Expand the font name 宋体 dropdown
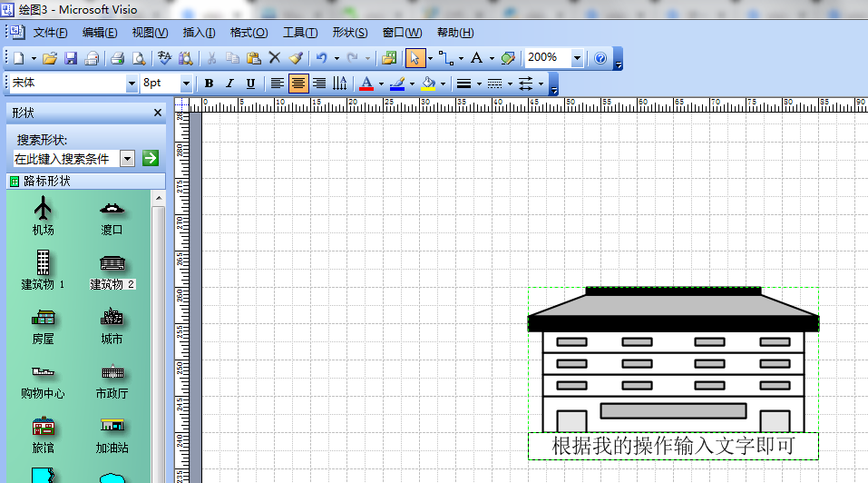This screenshot has height=483, width=868. click(x=132, y=84)
